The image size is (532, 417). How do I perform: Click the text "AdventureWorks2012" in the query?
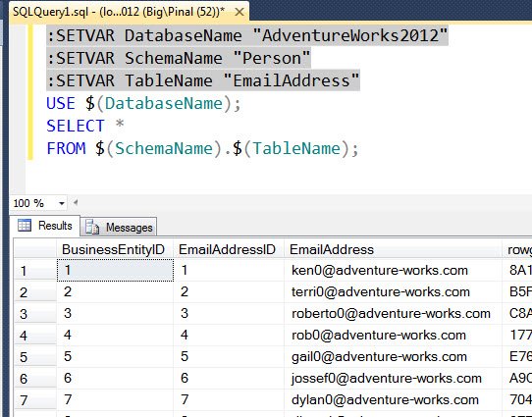pos(350,35)
